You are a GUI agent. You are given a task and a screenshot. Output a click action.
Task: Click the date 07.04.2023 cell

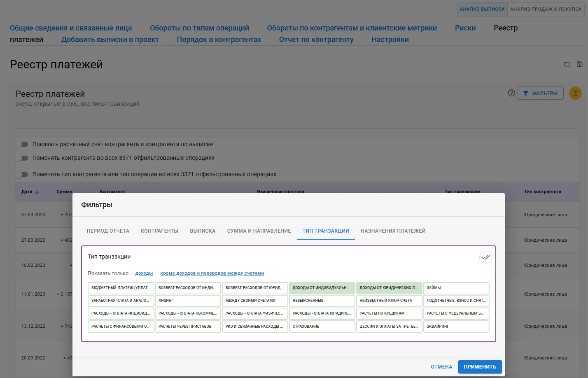tap(33, 215)
